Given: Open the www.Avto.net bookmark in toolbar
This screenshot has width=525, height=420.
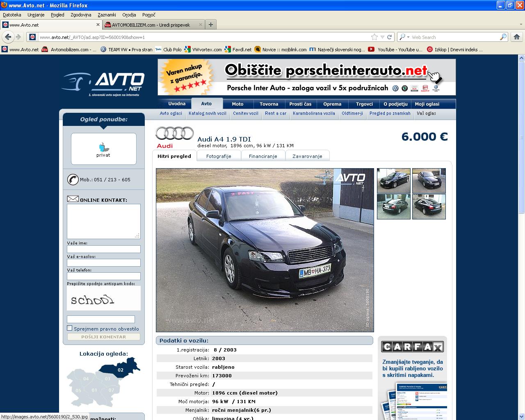Looking at the screenshot, I should point(20,49).
